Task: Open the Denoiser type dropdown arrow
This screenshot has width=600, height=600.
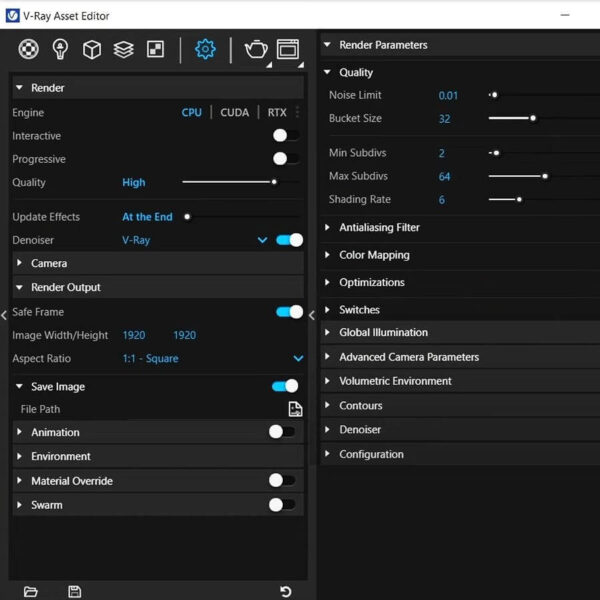Action: click(262, 240)
